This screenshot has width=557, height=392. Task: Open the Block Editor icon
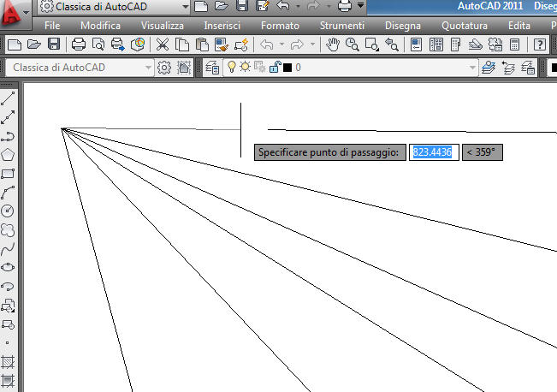coord(241,45)
